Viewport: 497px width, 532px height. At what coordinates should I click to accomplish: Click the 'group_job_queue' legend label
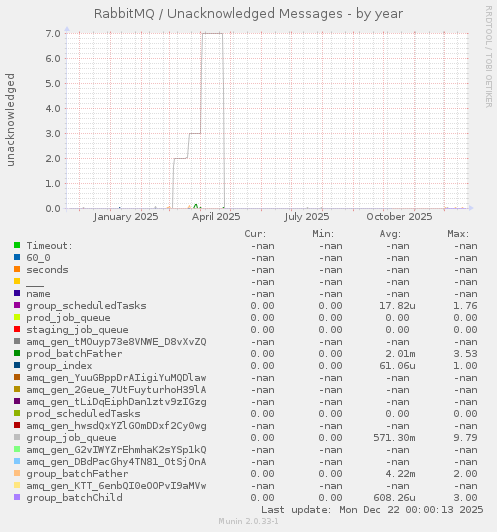click(71, 438)
